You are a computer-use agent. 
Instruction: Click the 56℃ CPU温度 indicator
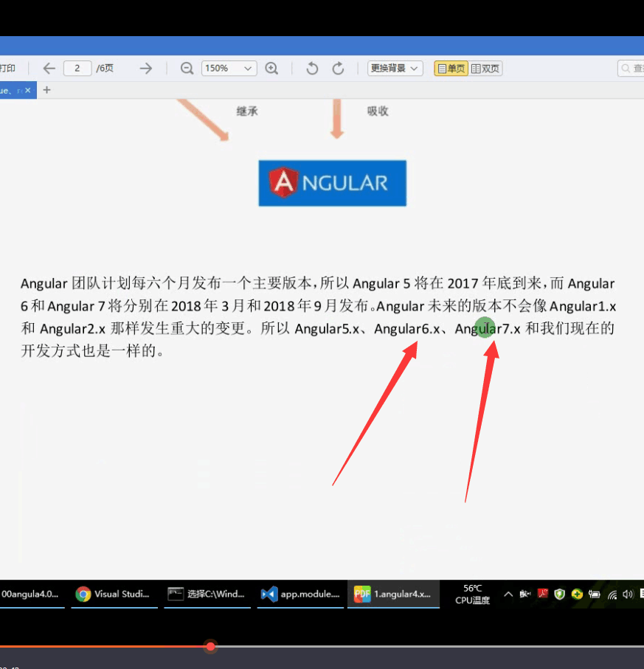point(472,595)
